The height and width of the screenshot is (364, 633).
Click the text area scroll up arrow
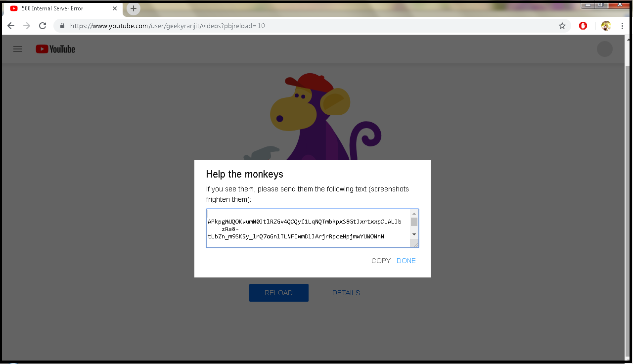click(x=414, y=214)
